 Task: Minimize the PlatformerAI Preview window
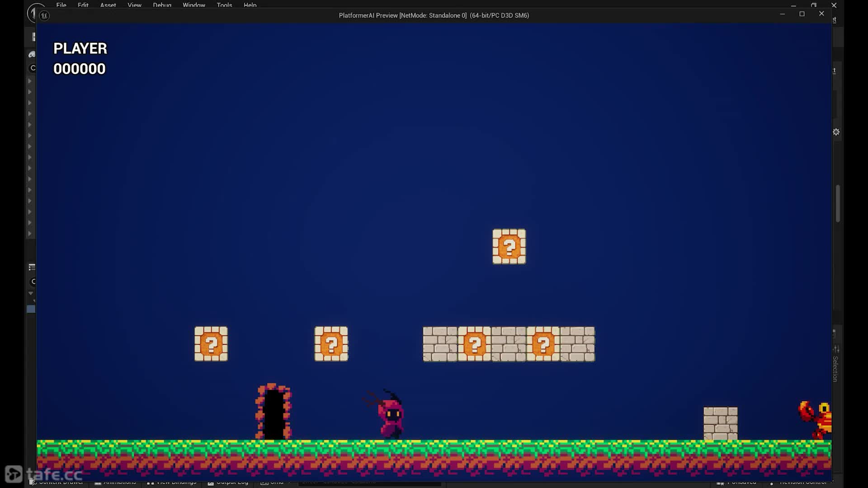782,14
